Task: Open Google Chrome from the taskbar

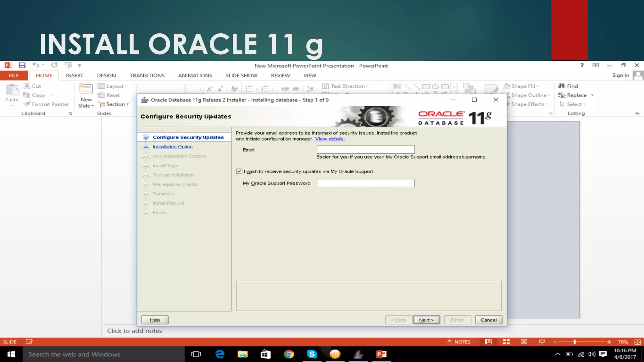Action: [x=289, y=354]
